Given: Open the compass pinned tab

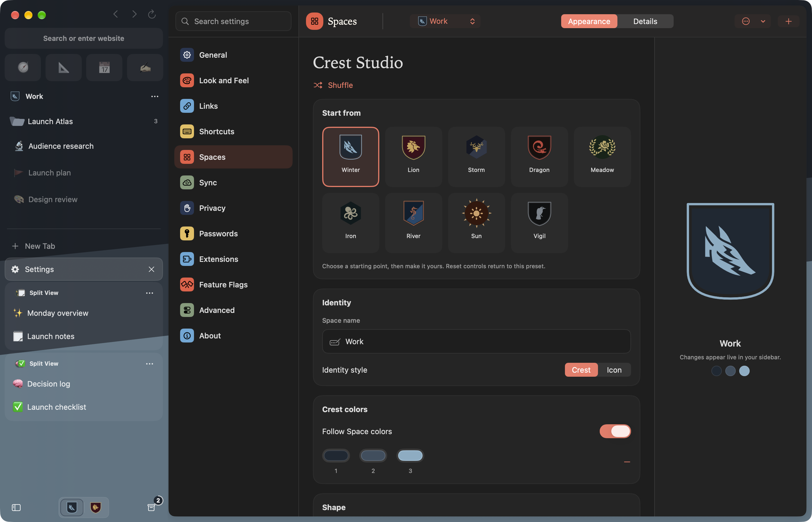Looking at the screenshot, I should (x=23, y=68).
